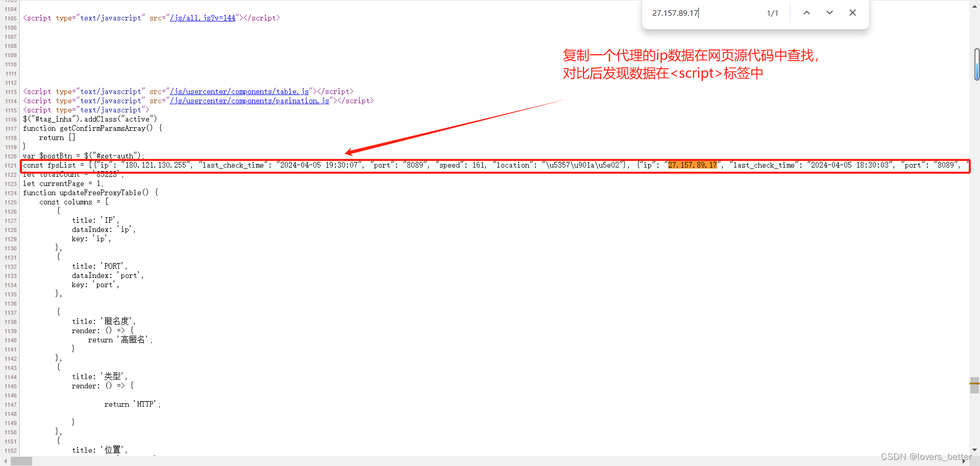Click '$("#tag_inha").addClass("active")' line
This screenshot has height=466, width=980.
click(90, 119)
